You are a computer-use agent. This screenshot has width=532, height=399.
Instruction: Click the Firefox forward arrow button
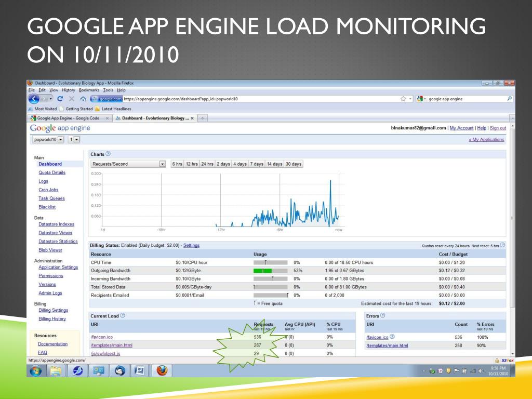pos(45,99)
